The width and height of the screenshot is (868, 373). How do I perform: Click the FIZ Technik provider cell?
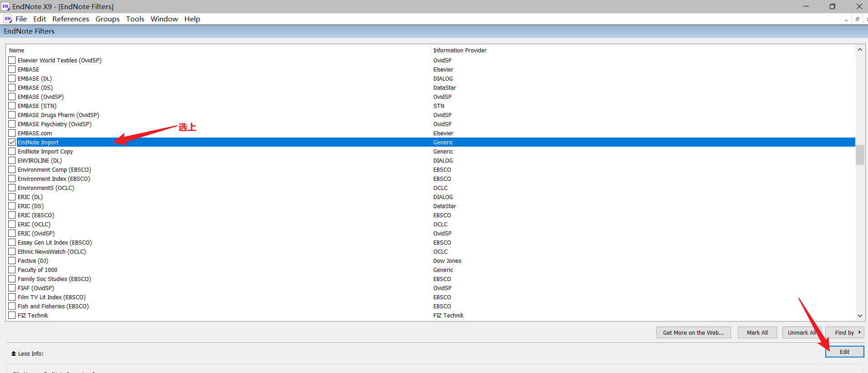(x=448, y=315)
